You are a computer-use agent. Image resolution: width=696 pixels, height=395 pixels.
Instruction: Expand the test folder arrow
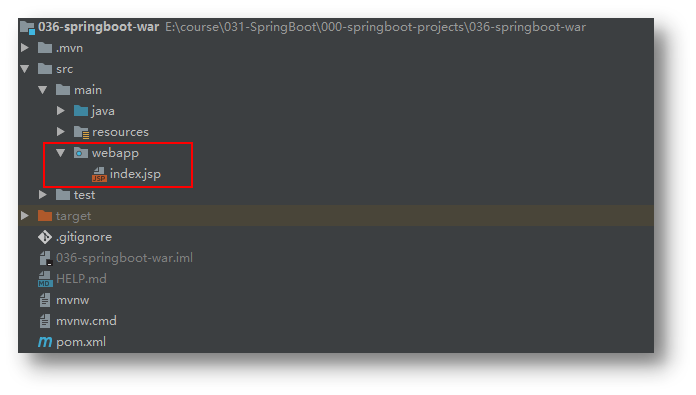[x=43, y=194]
